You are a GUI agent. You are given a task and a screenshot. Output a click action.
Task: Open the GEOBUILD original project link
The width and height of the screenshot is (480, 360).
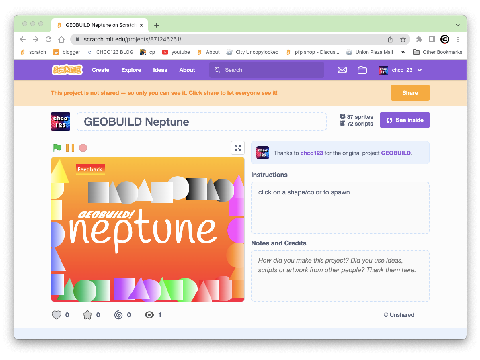pos(396,153)
